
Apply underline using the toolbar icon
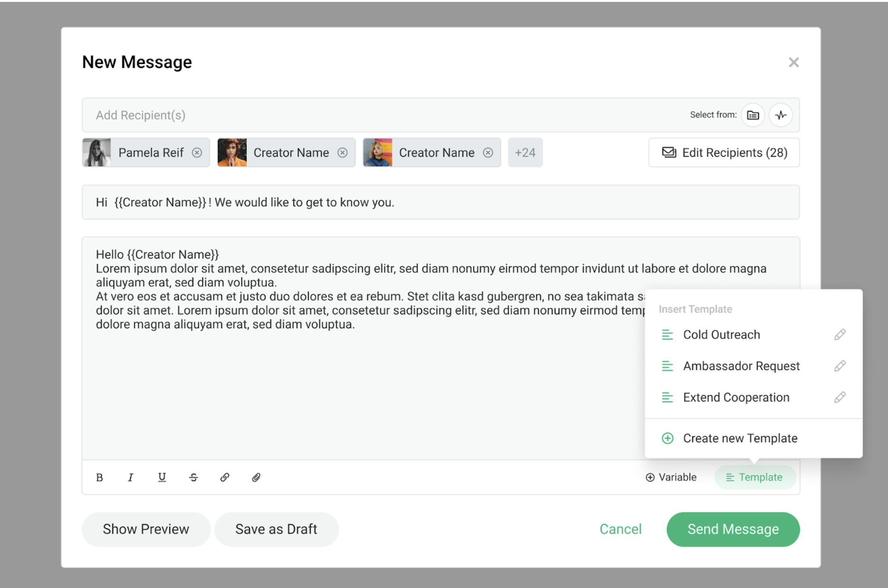pyautogui.click(x=162, y=477)
